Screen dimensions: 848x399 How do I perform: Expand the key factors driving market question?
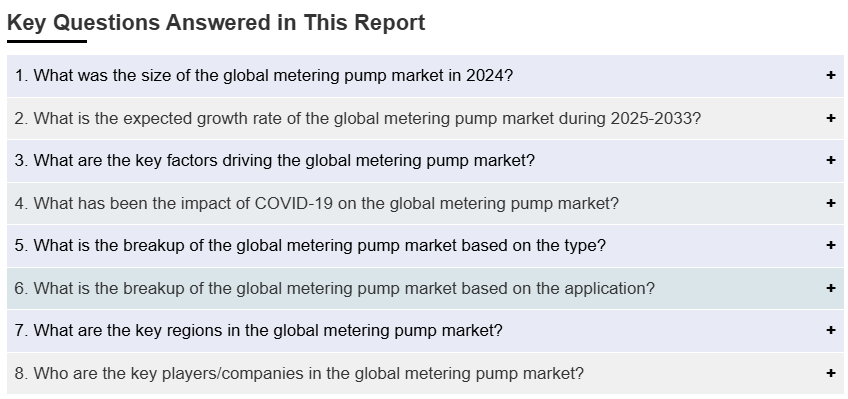point(275,161)
